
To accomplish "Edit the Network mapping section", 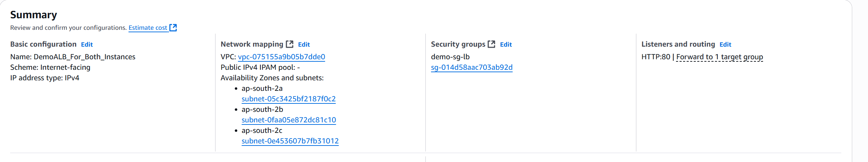I will pyautogui.click(x=304, y=45).
